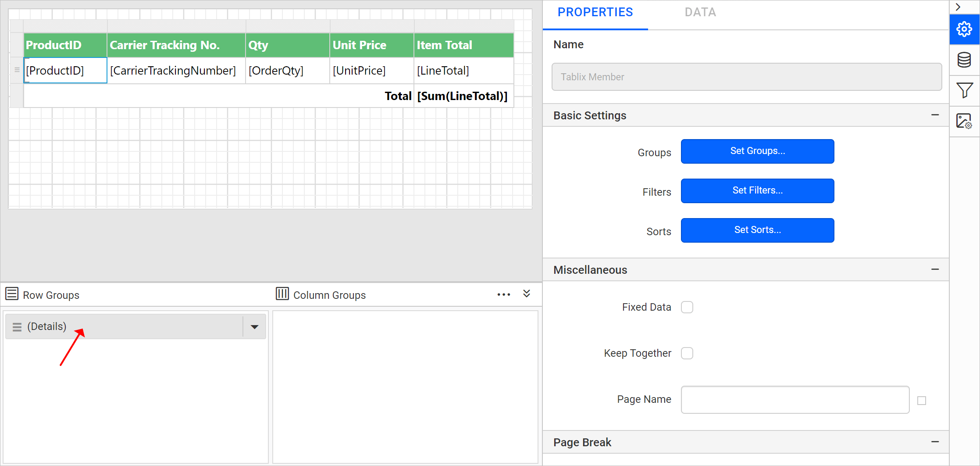This screenshot has height=466, width=980.
Task: Select the [UnitPrice] cell
Action: point(372,70)
